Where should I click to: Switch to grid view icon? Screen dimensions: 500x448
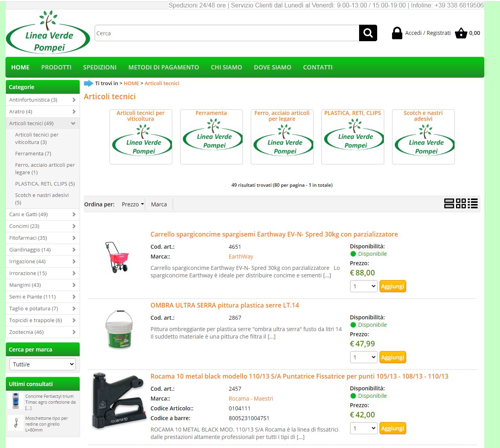tap(461, 203)
